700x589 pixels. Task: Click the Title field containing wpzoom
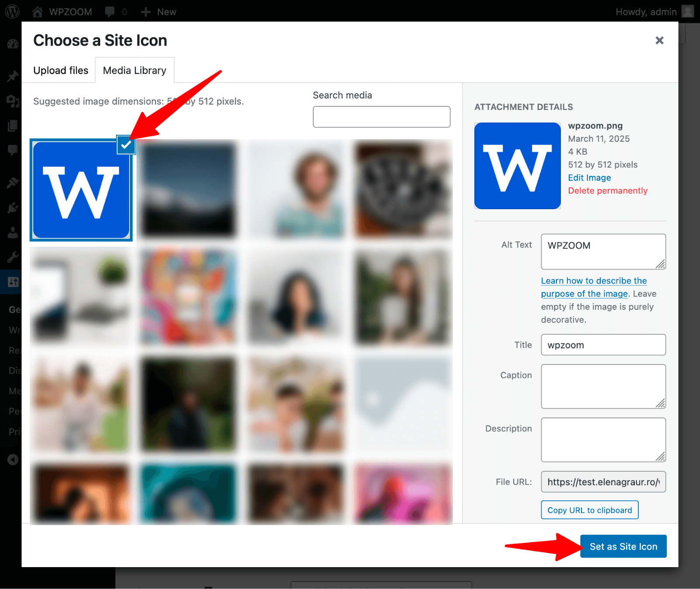603,345
